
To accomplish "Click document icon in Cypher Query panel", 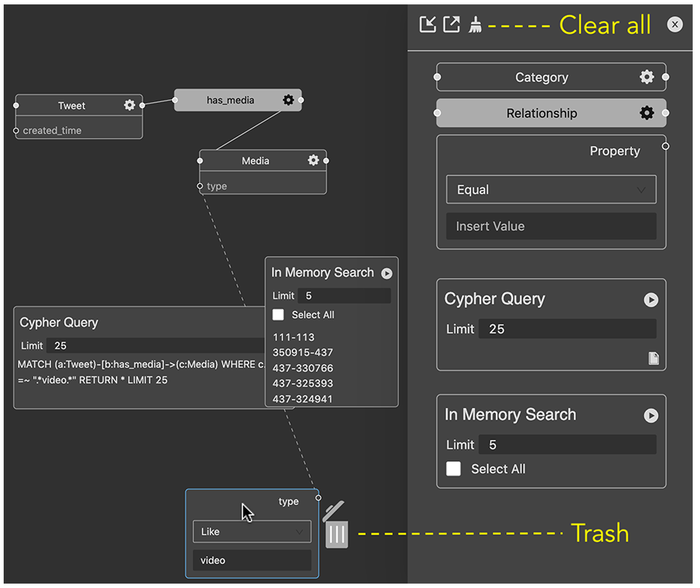I will click(x=653, y=357).
